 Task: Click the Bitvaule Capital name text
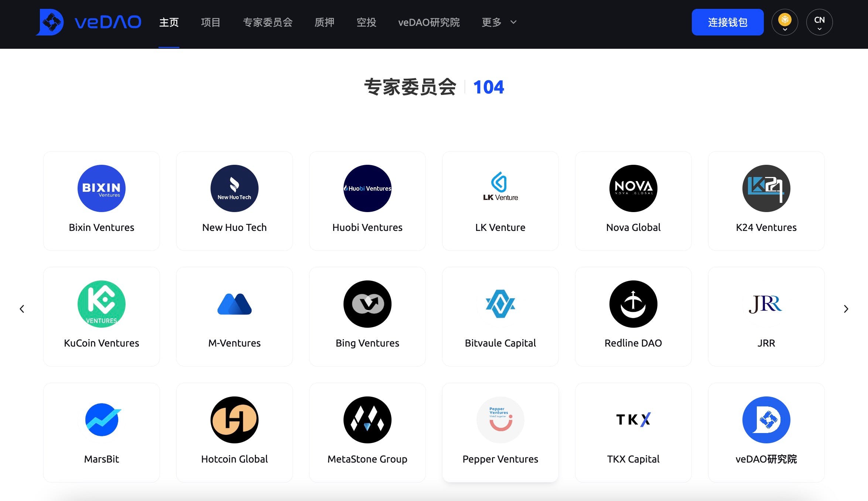tap(500, 343)
